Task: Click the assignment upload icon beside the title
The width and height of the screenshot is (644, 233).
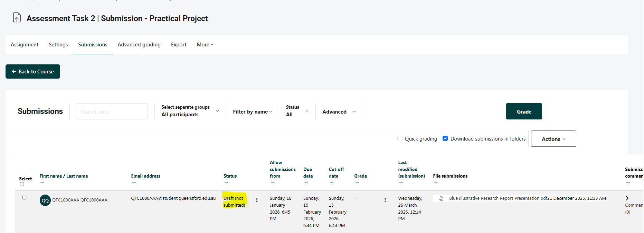Action: click(x=17, y=18)
